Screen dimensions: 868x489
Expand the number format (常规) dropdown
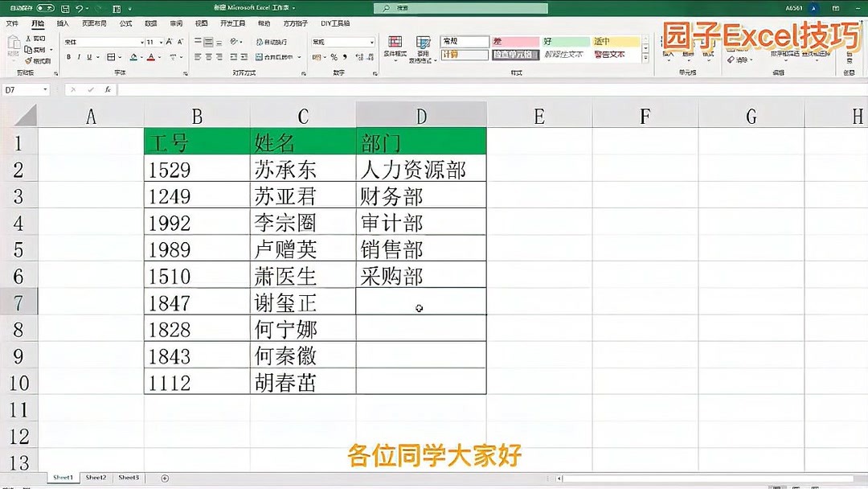click(371, 42)
